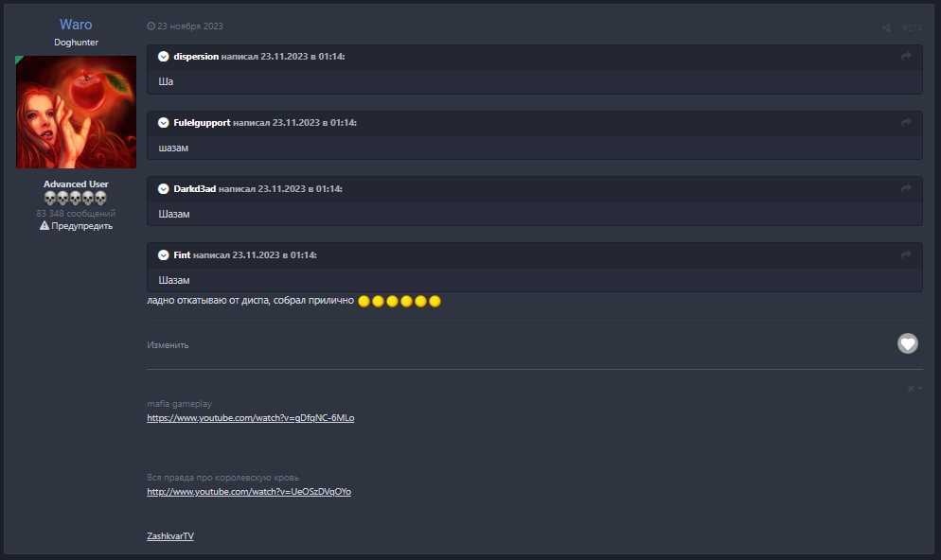Open the mafia gameplay YouTube link
The width and height of the screenshot is (941, 560).
(x=250, y=417)
